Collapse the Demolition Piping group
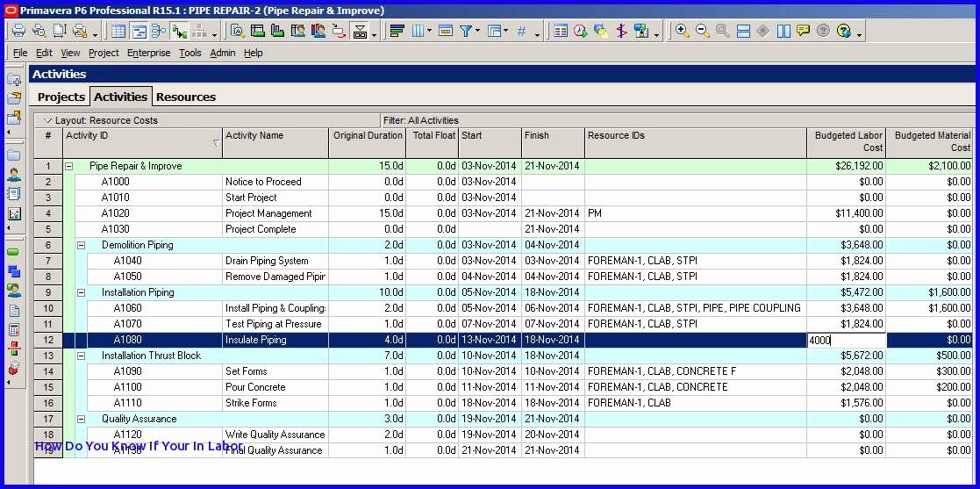 coord(81,245)
